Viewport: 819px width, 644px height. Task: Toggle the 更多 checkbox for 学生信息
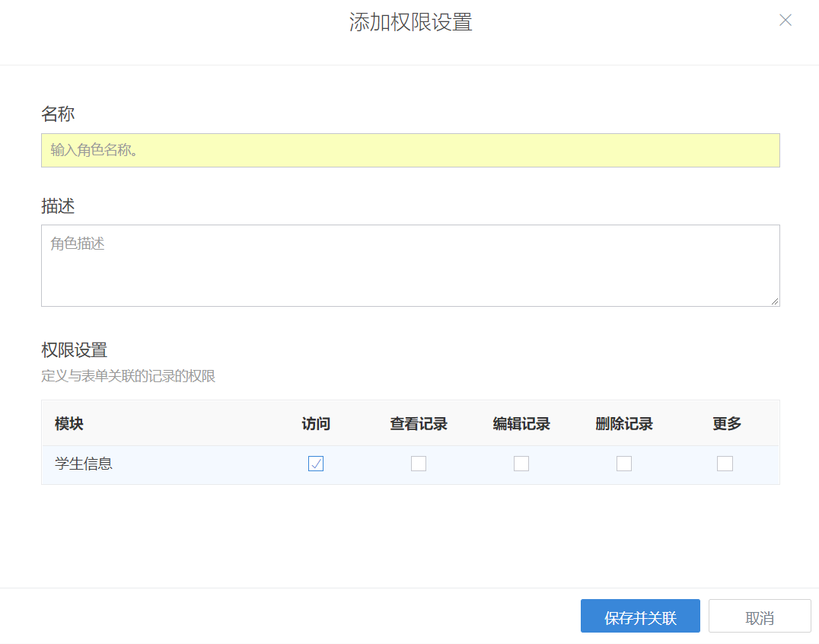pos(725,464)
